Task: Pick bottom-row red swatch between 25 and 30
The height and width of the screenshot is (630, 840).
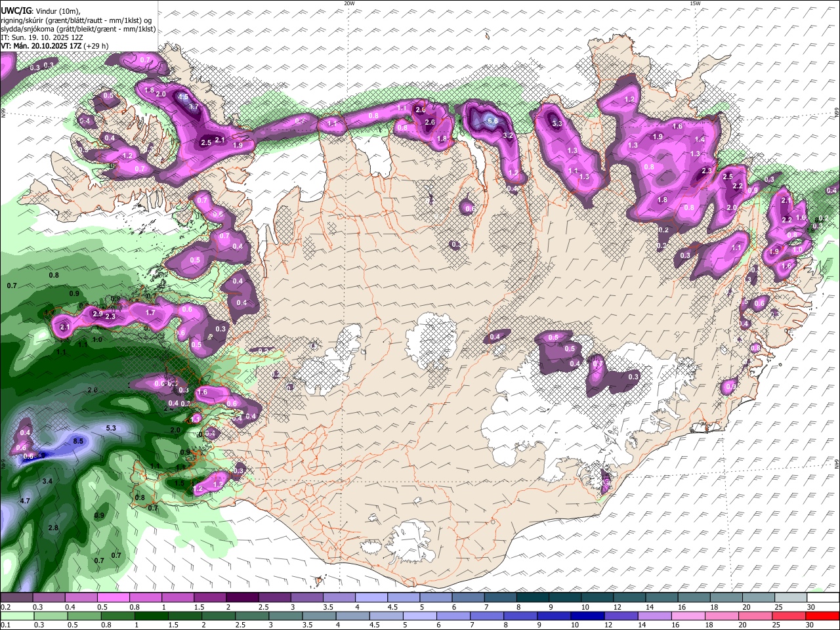Action: (x=787, y=616)
